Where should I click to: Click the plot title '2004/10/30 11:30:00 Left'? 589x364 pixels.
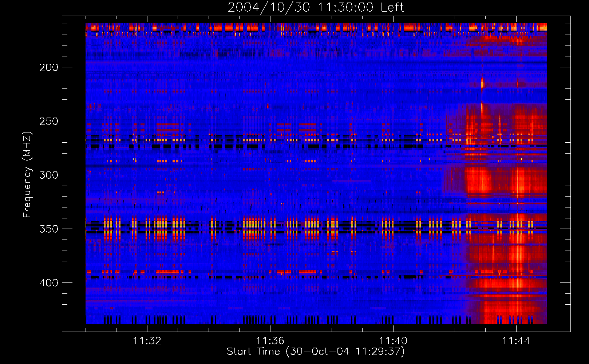316,7
